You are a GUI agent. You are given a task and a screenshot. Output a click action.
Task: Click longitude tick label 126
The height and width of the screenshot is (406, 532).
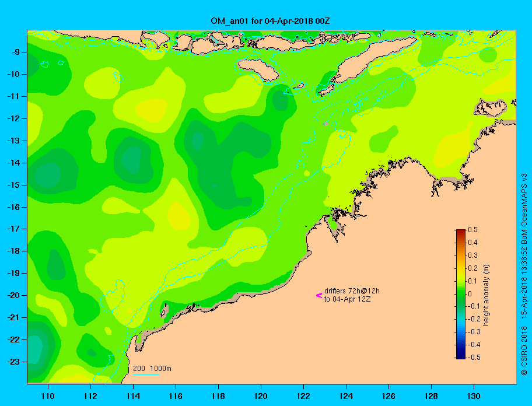point(388,396)
